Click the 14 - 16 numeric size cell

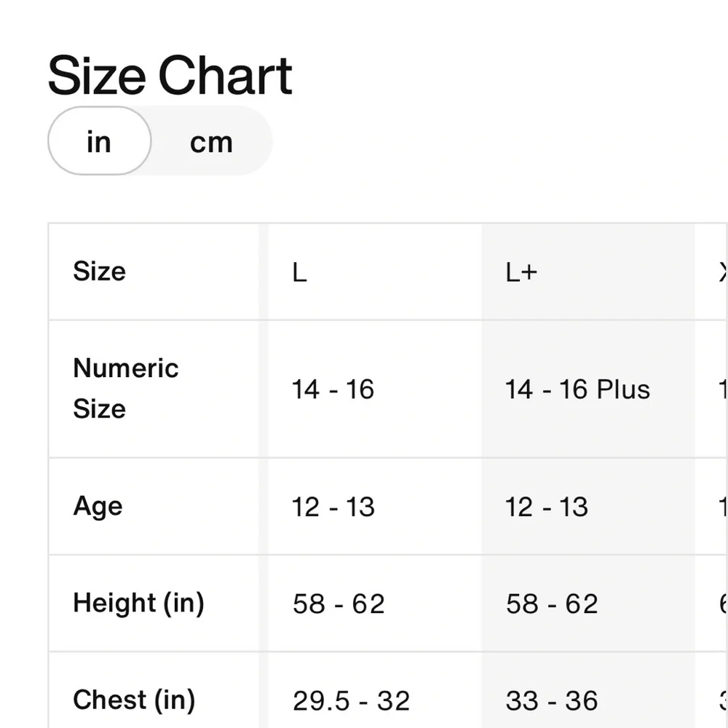click(333, 389)
